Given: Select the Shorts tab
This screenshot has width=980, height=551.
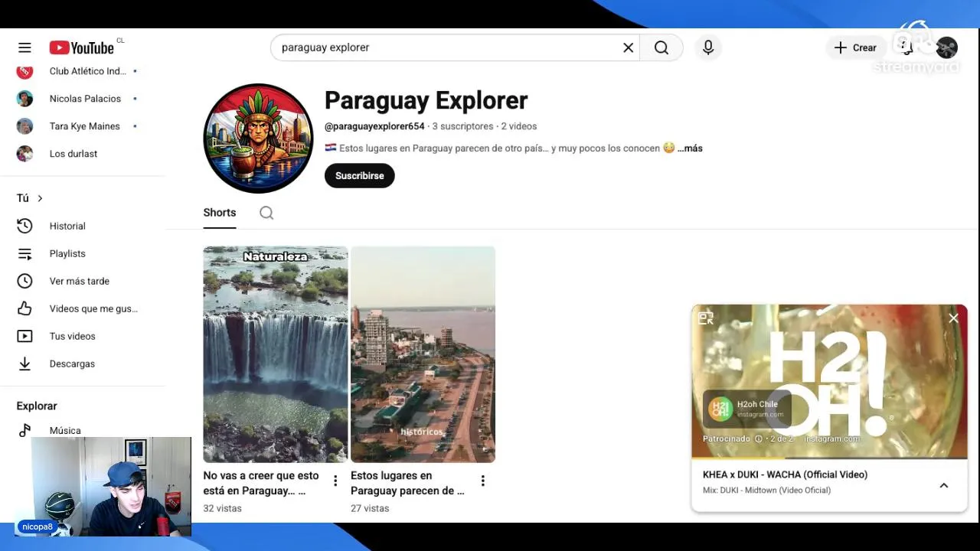Looking at the screenshot, I should pyautogui.click(x=220, y=213).
